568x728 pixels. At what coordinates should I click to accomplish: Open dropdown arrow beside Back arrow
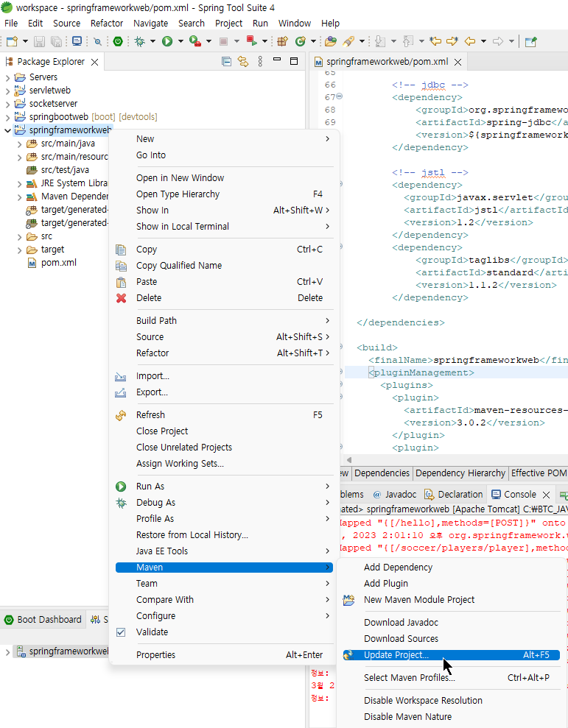click(x=483, y=41)
